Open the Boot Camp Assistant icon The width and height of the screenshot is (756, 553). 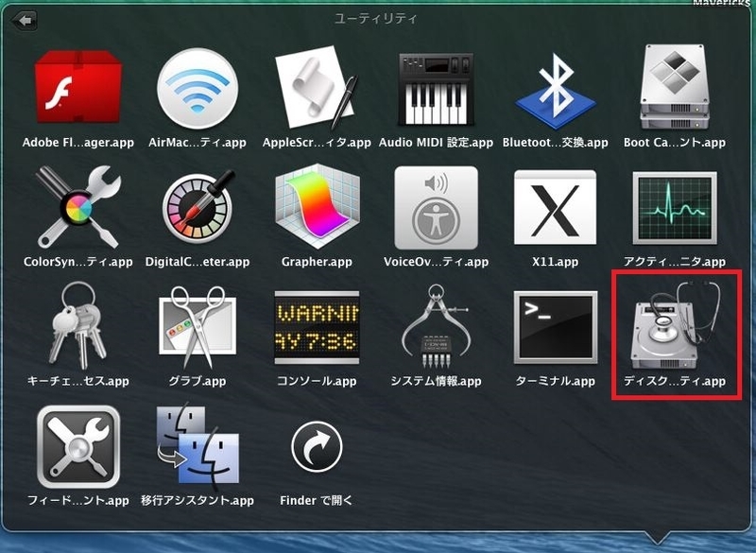[675, 87]
